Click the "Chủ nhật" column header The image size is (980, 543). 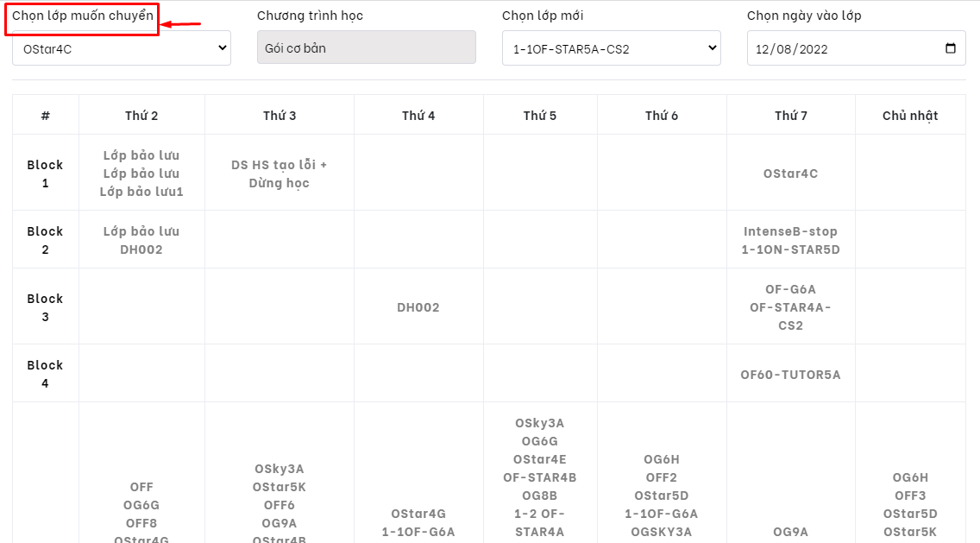coord(910,115)
